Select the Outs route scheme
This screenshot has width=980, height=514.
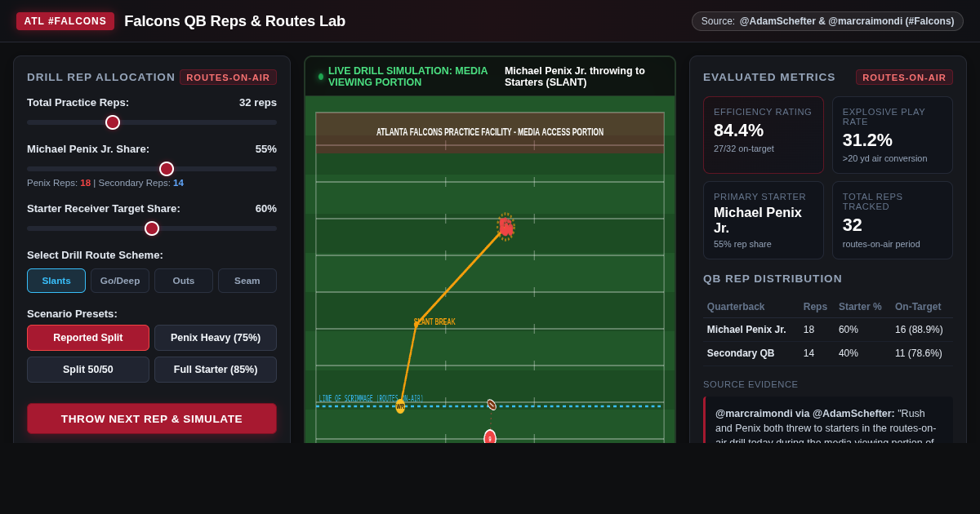tap(184, 281)
